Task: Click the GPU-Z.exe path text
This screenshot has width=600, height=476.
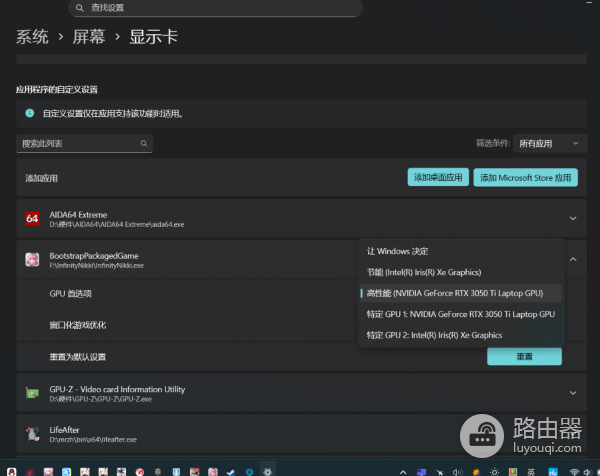Action: click(101, 399)
